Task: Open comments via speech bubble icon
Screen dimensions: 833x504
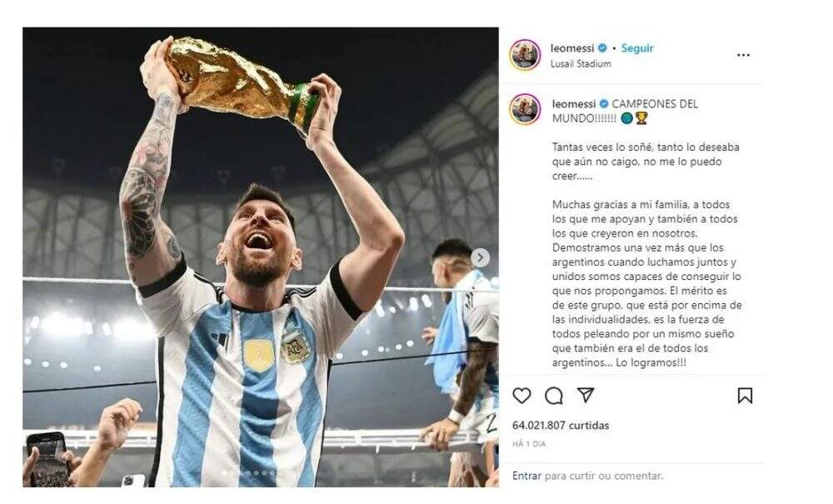Action: click(x=554, y=396)
